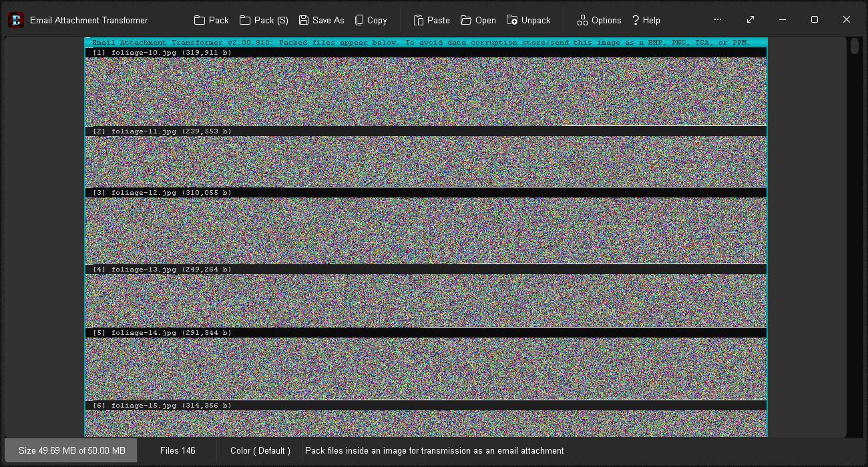This screenshot has width=868, height=467.
Task: Open the Help menu
Action: pos(646,20)
